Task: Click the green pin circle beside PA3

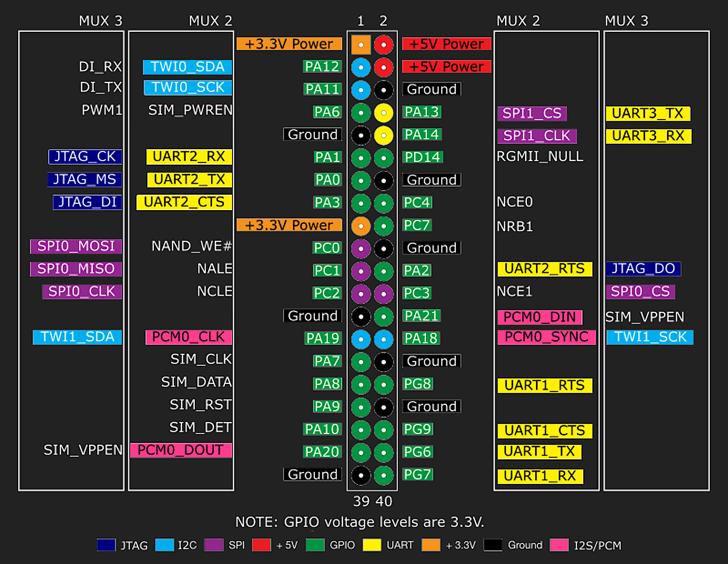Action: click(x=361, y=203)
